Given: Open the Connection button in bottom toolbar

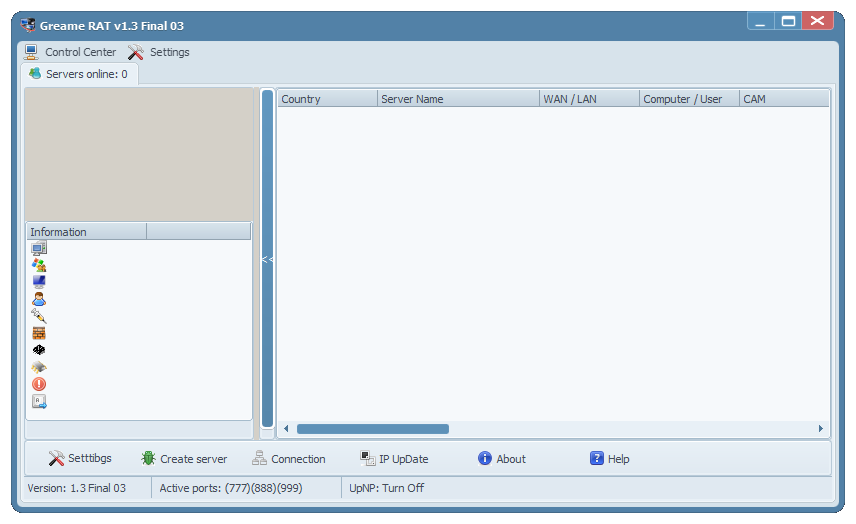Looking at the screenshot, I should click(288, 459).
